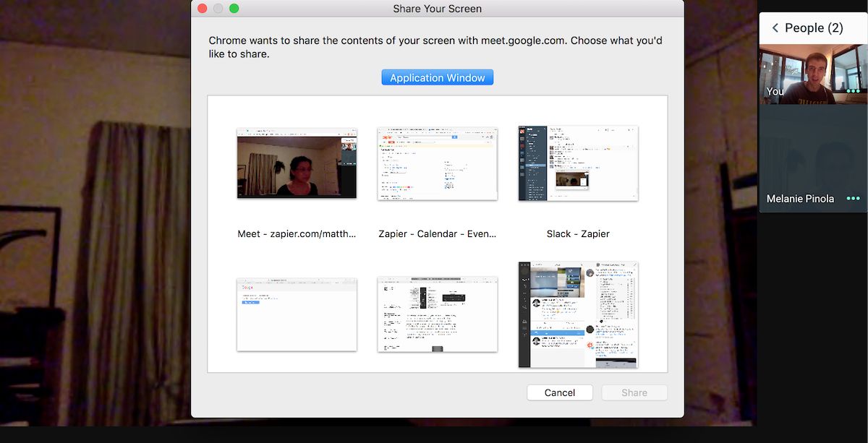Choose the Zapier Calendar window thumbnail

[437, 163]
